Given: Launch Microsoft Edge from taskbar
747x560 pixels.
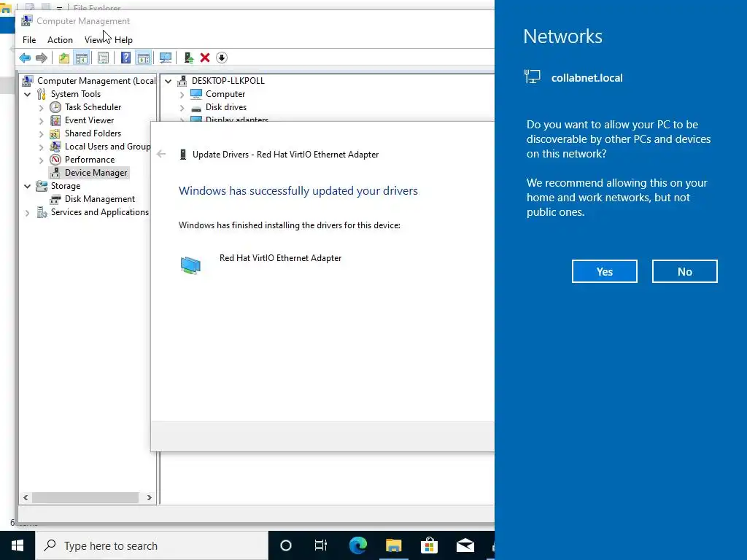Looking at the screenshot, I should pyautogui.click(x=357, y=545).
